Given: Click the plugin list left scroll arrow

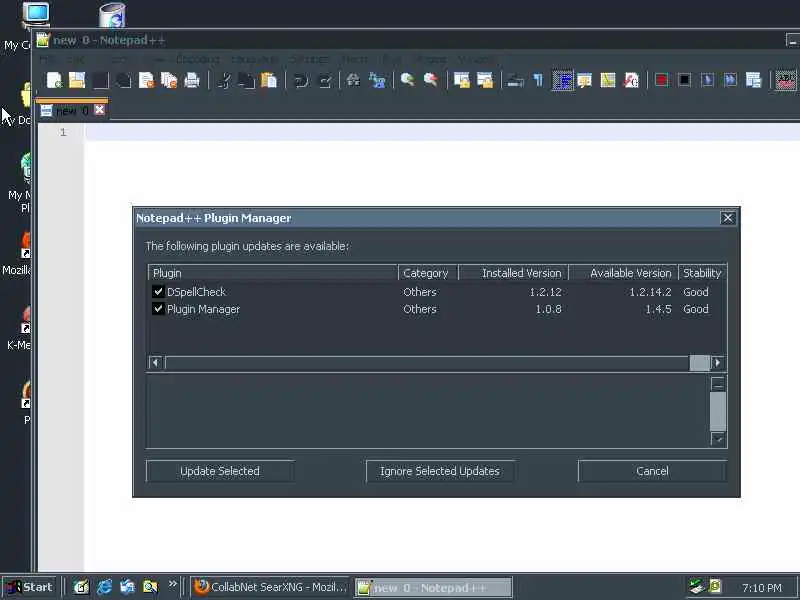Looking at the screenshot, I should click(x=156, y=363).
